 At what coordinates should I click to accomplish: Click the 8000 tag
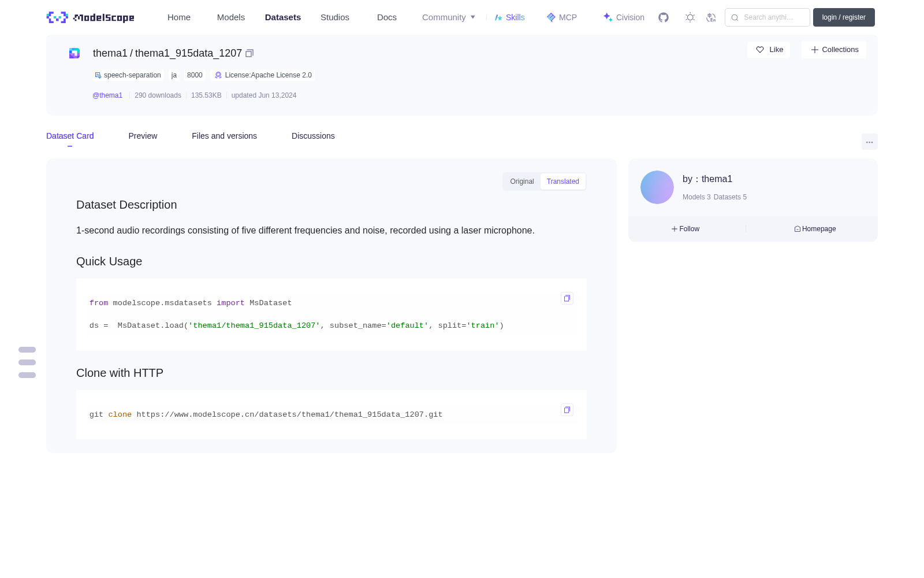tap(195, 75)
